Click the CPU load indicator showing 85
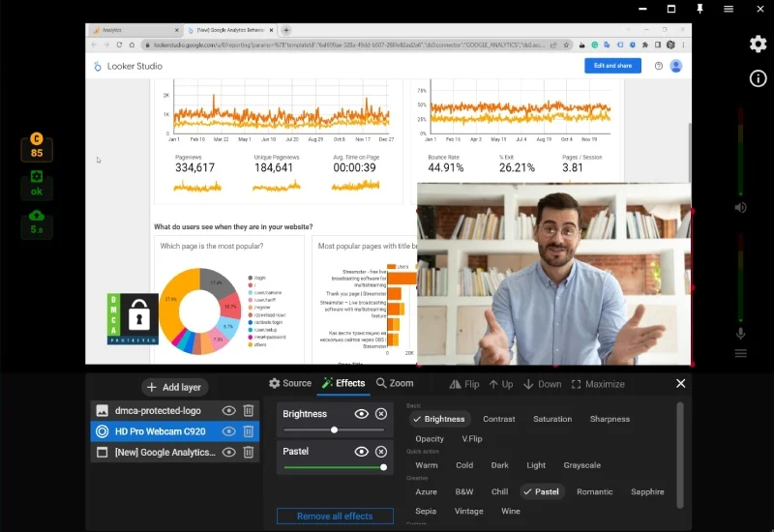Screen dimensions: 774x532 (x=37, y=147)
